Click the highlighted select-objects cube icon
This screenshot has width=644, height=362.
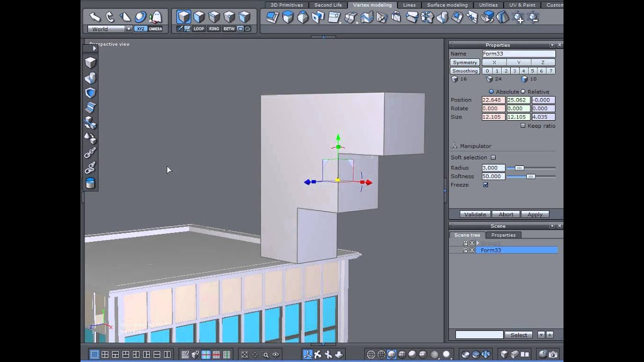[x=184, y=17]
